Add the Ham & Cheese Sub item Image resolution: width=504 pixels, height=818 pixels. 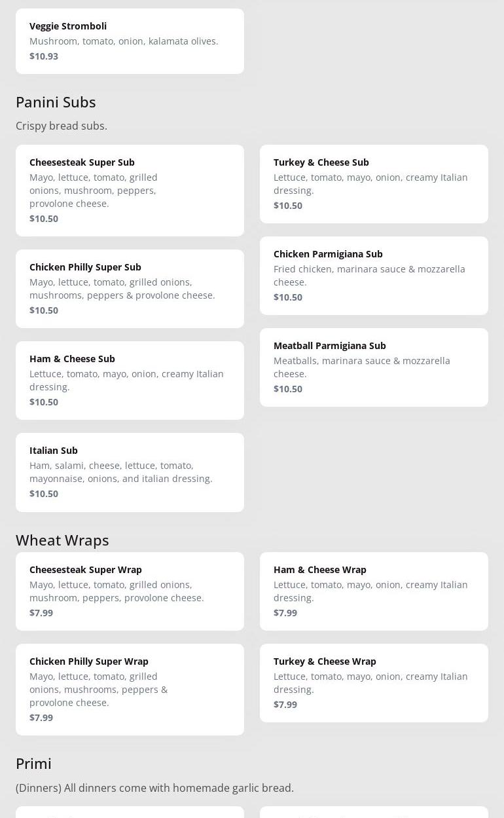click(130, 380)
